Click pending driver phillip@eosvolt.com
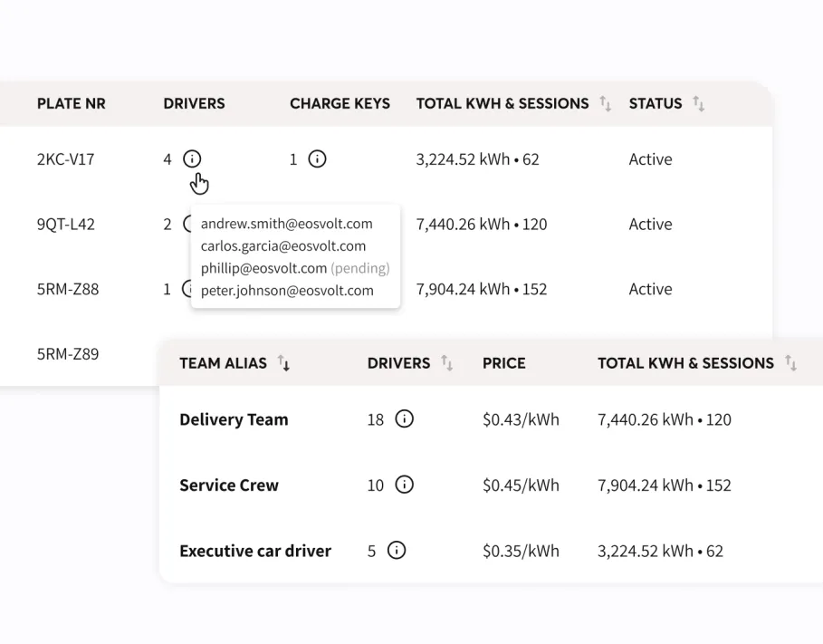This screenshot has height=644, width=823. pyautogui.click(x=263, y=268)
